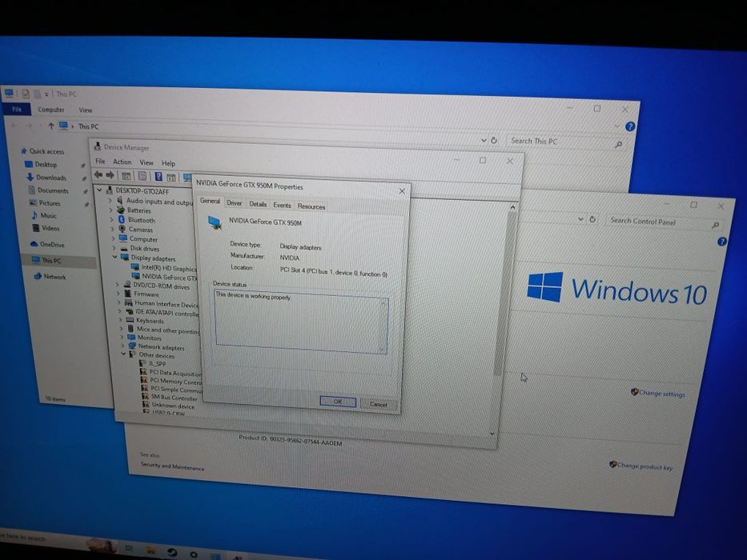The image size is (747, 560).
Task: Click the NVIDIA display adapter icon in Properties
Action: pyautogui.click(x=215, y=222)
